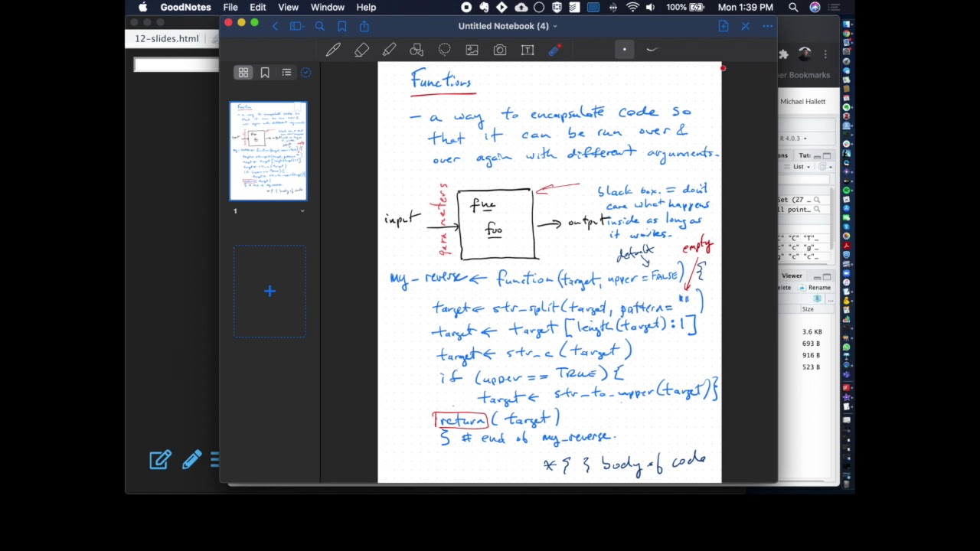Open the Help menu
Image resolution: width=980 pixels, height=551 pixels.
coord(366,7)
